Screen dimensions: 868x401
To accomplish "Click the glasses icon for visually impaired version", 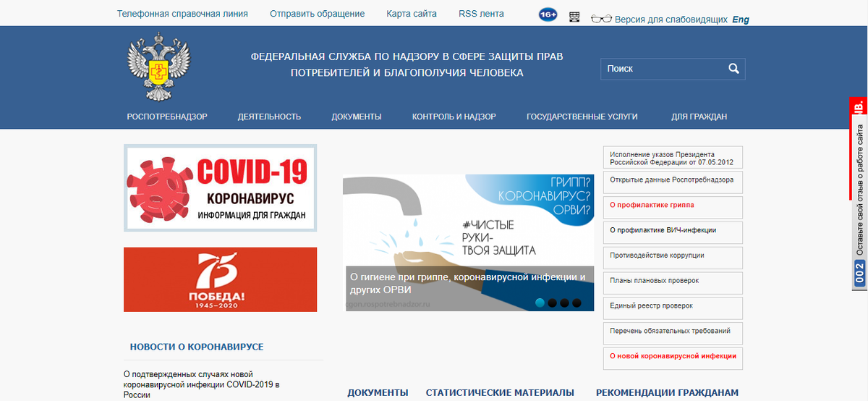I will tap(601, 19).
